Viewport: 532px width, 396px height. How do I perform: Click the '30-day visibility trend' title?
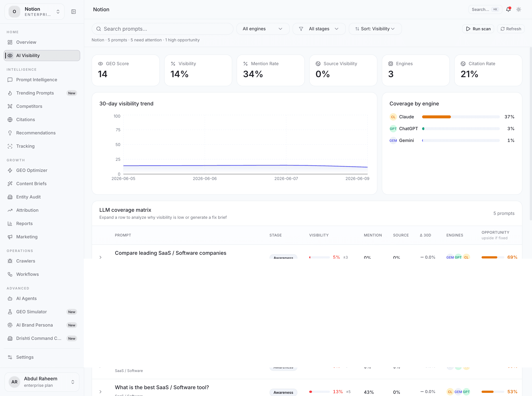[x=126, y=104]
